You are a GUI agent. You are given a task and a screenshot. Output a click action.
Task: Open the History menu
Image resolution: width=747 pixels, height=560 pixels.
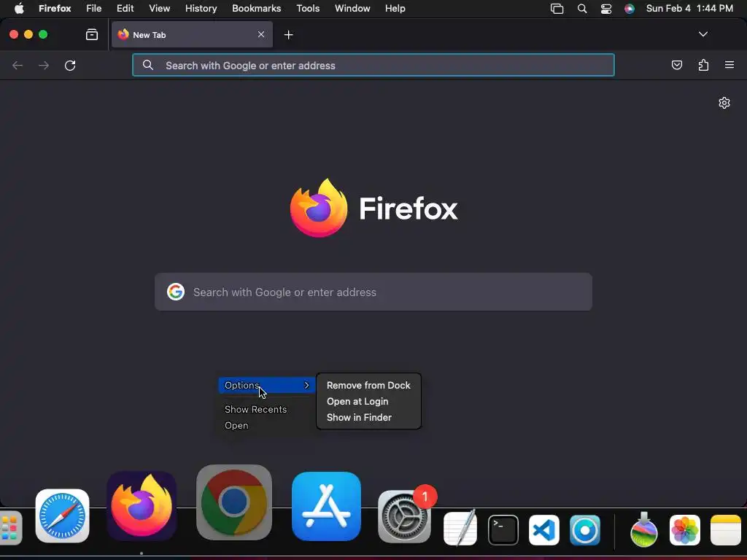click(201, 9)
